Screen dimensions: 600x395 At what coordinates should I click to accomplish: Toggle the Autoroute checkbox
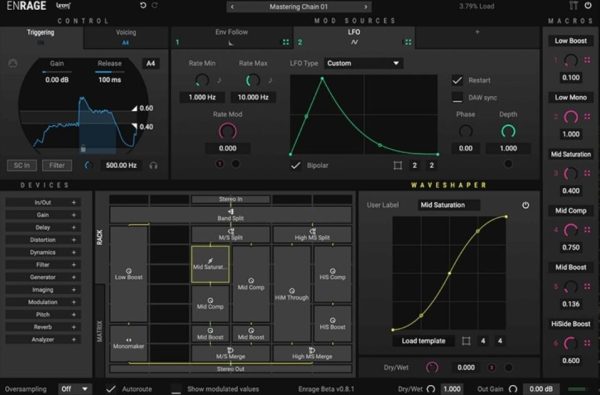point(111,389)
